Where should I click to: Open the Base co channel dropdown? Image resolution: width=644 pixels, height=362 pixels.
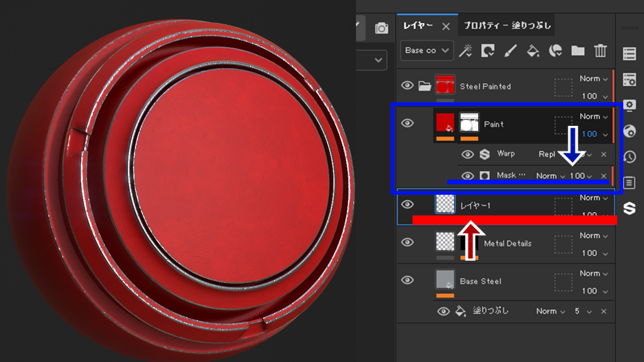coord(426,50)
